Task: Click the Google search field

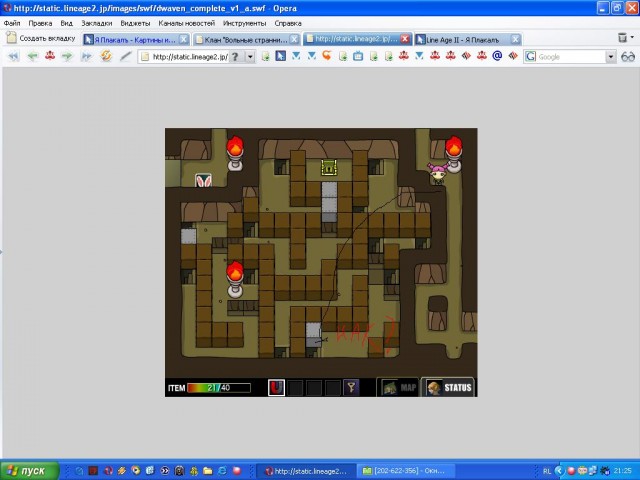Action: [569, 57]
